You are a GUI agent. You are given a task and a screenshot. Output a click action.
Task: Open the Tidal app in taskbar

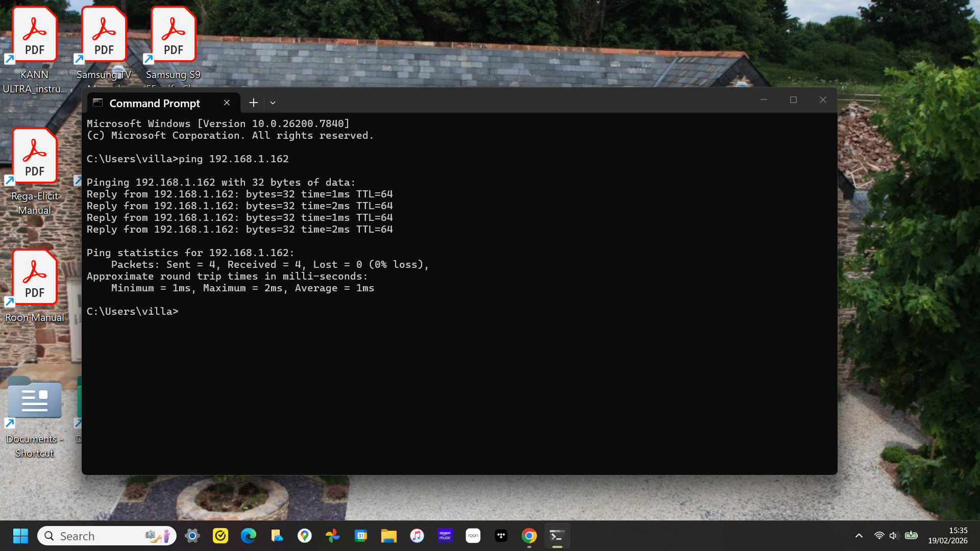coord(501,536)
